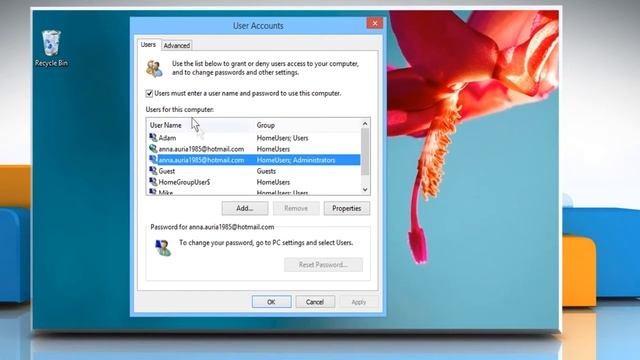Viewport: 640px width, 360px height.
Task: Click the user icon next to Guest
Action: 153,171
